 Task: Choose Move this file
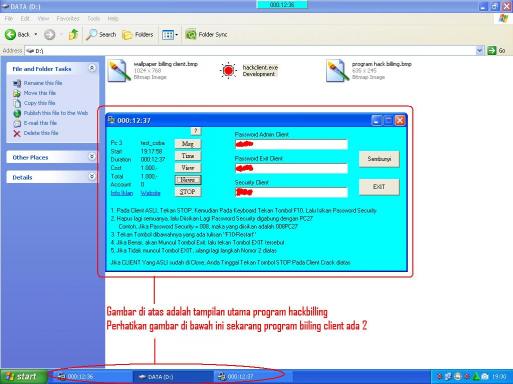coord(34,93)
